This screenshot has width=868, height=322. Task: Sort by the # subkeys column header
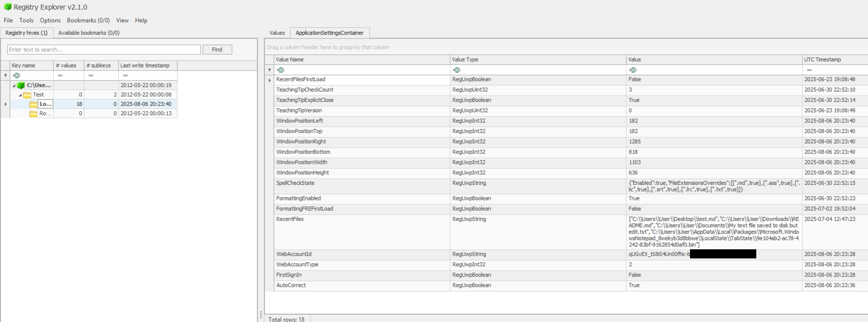click(101, 66)
